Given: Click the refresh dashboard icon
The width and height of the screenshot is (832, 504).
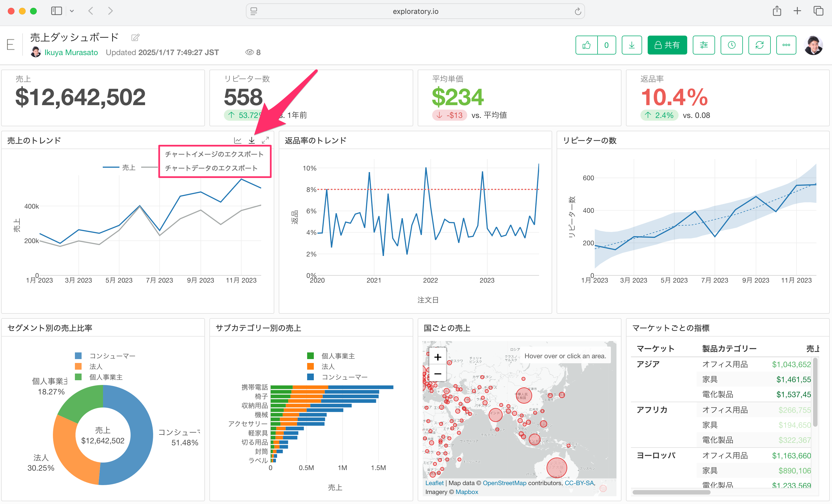Looking at the screenshot, I should tap(759, 45).
